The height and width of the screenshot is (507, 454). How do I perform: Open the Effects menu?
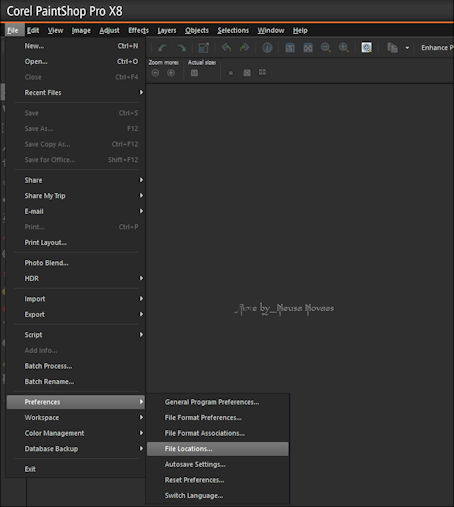coord(138,30)
